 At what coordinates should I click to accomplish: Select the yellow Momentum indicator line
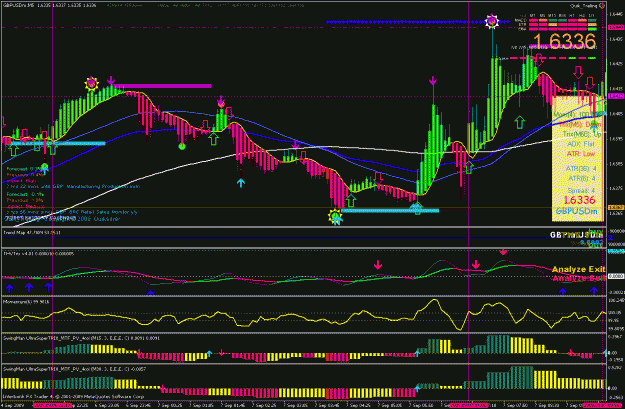click(304, 315)
